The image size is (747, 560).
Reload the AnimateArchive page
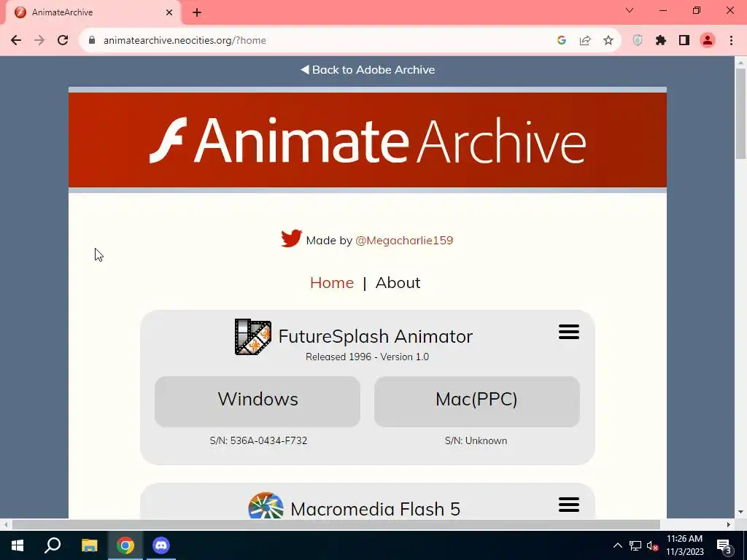tap(63, 41)
